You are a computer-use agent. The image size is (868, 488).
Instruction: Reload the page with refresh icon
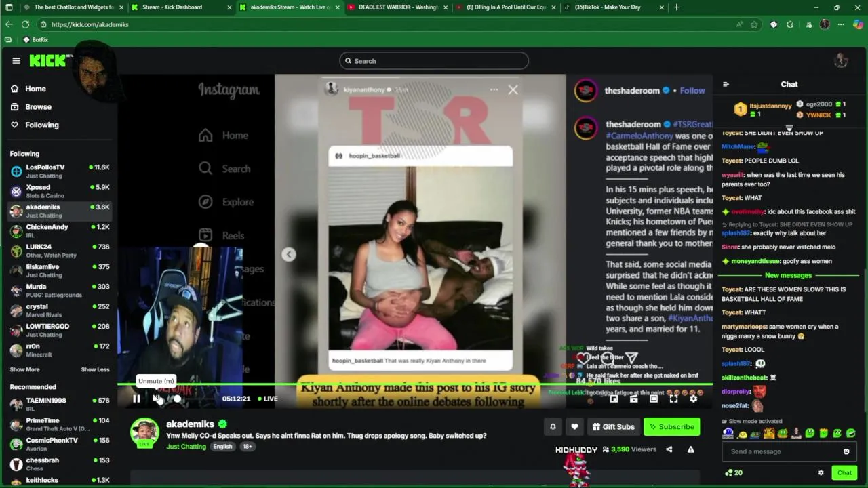coord(25,24)
